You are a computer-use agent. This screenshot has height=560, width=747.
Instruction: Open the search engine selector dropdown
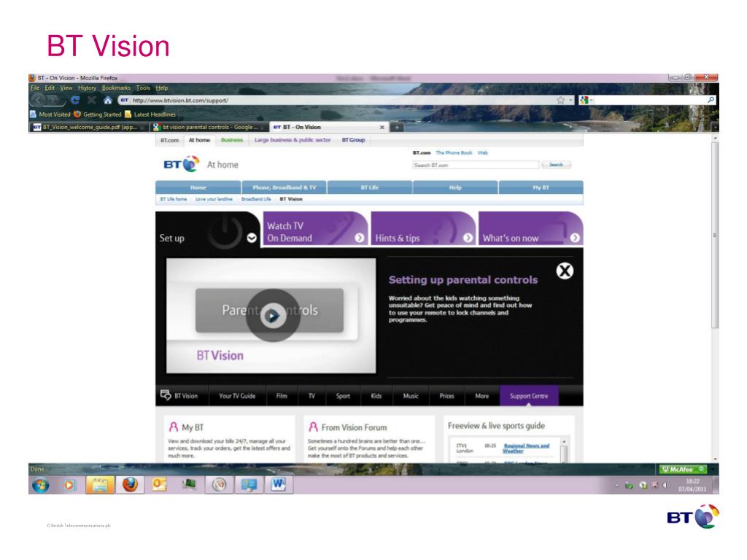pos(586,100)
